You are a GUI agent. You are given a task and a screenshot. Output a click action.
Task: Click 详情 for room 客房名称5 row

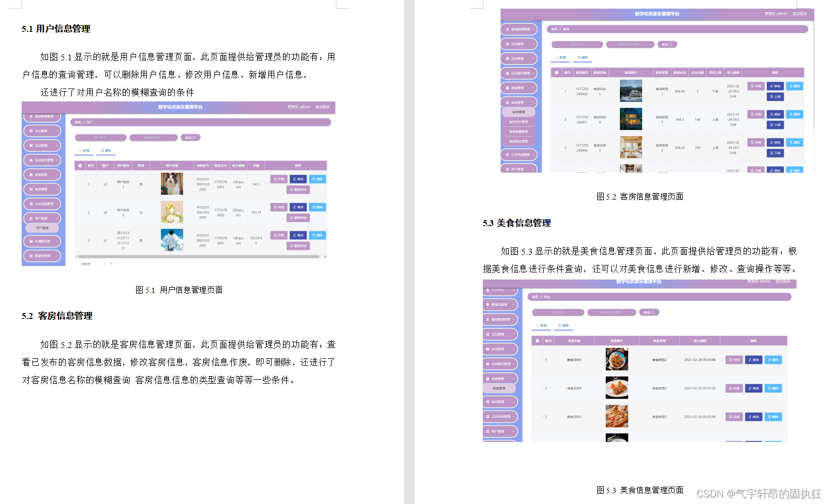pos(755,86)
